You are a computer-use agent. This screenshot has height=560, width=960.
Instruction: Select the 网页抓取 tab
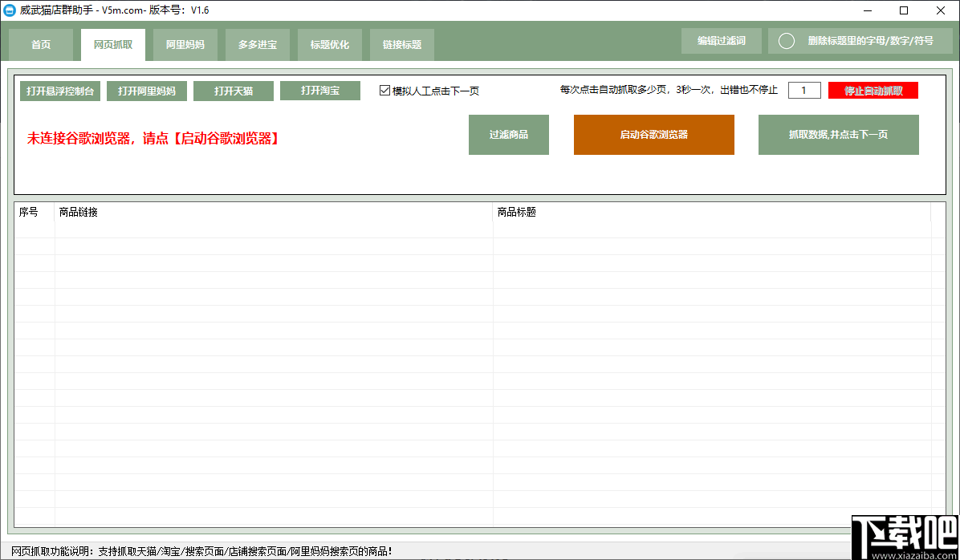pos(113,45)
